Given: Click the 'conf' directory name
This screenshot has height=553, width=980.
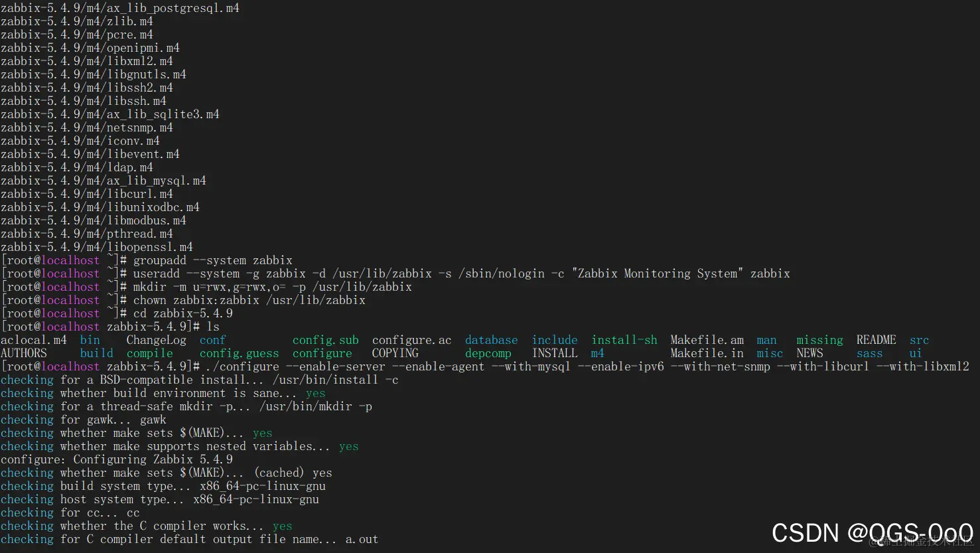Looking at the screenshot, I should pos(213,340).
